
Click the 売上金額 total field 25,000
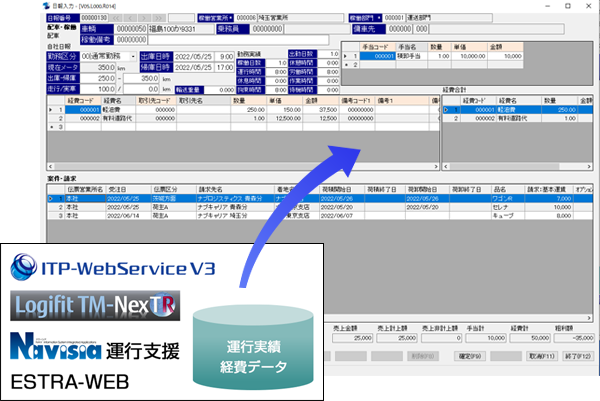coord(352,338)
